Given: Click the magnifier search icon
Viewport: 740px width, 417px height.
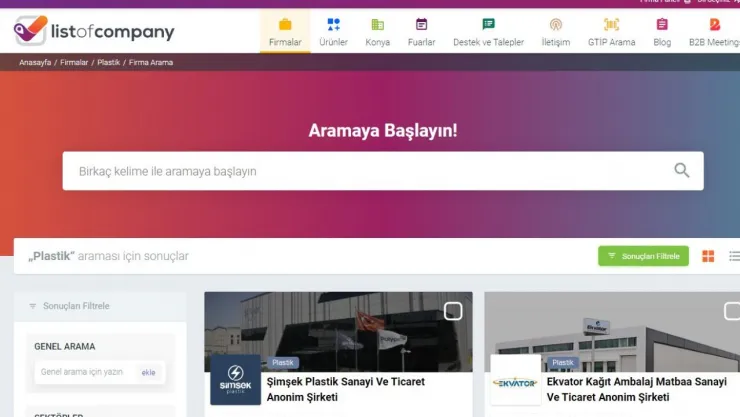Looking at the screenshot, I should click(682, 171).
